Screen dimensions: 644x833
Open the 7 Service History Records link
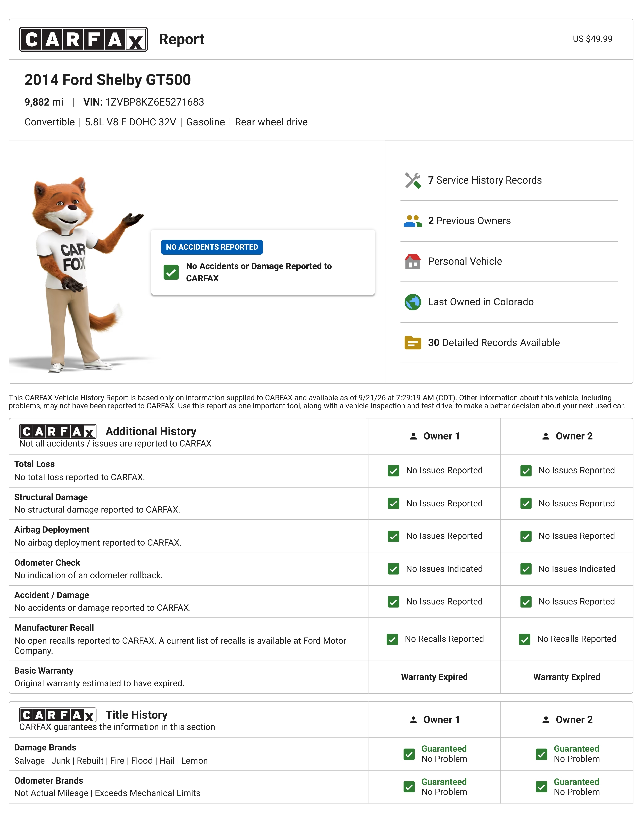[x=485, y=180]
